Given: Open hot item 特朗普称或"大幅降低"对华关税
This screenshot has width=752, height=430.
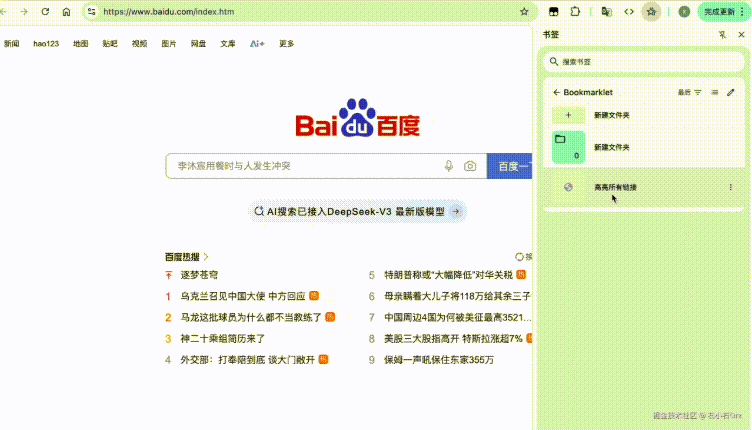Looking at the screenshot, I should 448,275.
